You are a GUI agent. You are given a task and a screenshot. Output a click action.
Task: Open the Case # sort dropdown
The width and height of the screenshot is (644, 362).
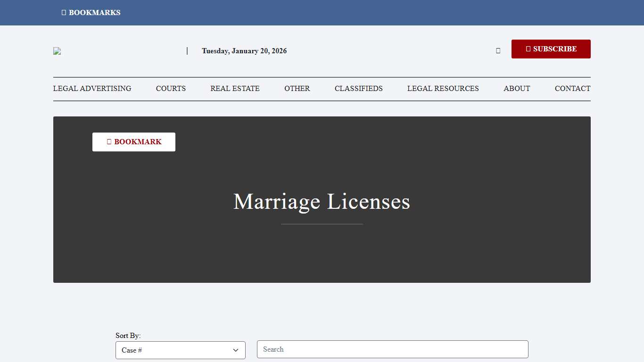[181, 350]
